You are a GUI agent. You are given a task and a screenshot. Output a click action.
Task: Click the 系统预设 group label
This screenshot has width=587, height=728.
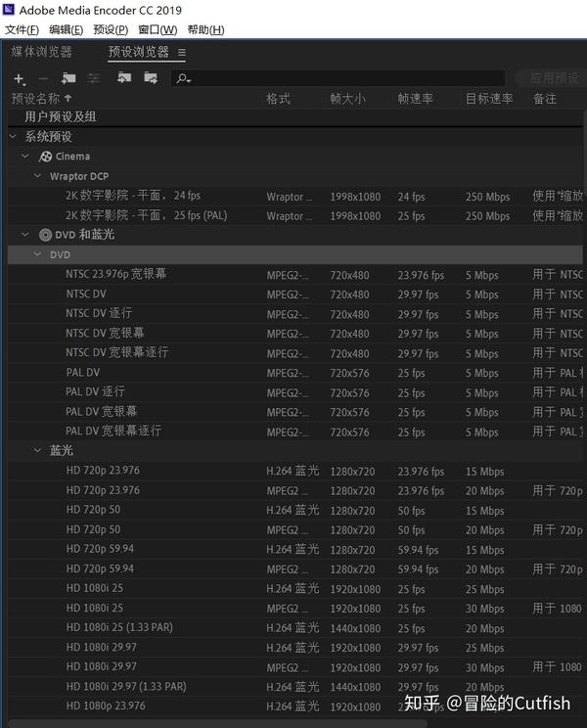48,137
